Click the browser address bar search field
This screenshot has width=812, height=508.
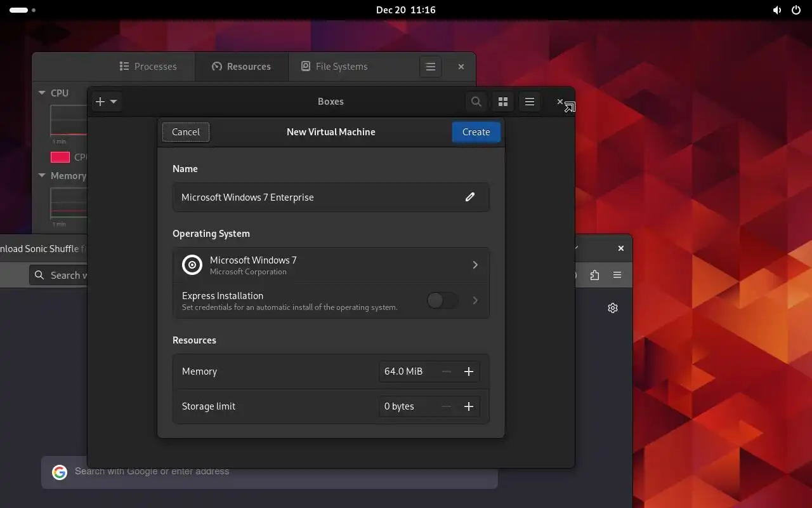[58, 275]
